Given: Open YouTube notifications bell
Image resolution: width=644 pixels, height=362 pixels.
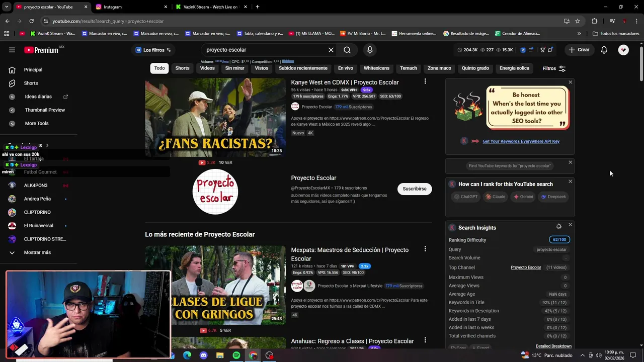Looking at the screenshot, I should (604, 50).
